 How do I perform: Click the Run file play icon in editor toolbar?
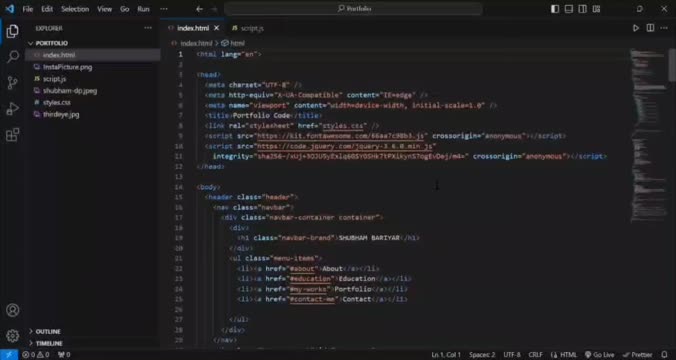635,28
